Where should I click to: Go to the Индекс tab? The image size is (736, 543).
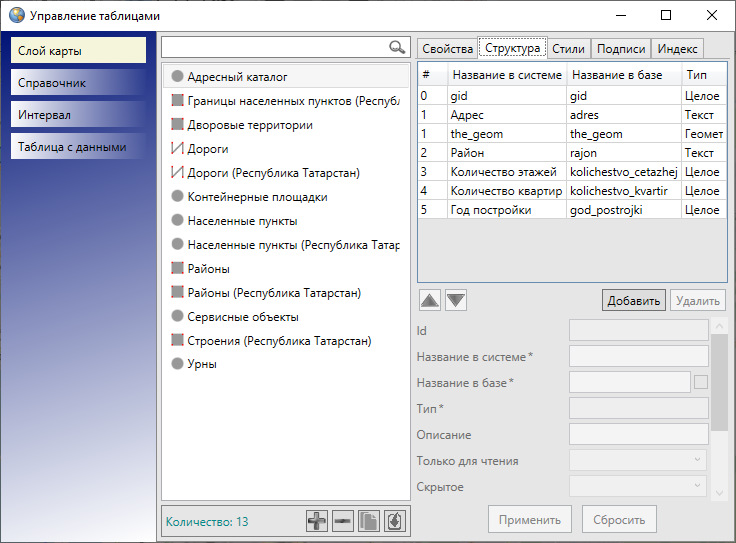[677, 49]
